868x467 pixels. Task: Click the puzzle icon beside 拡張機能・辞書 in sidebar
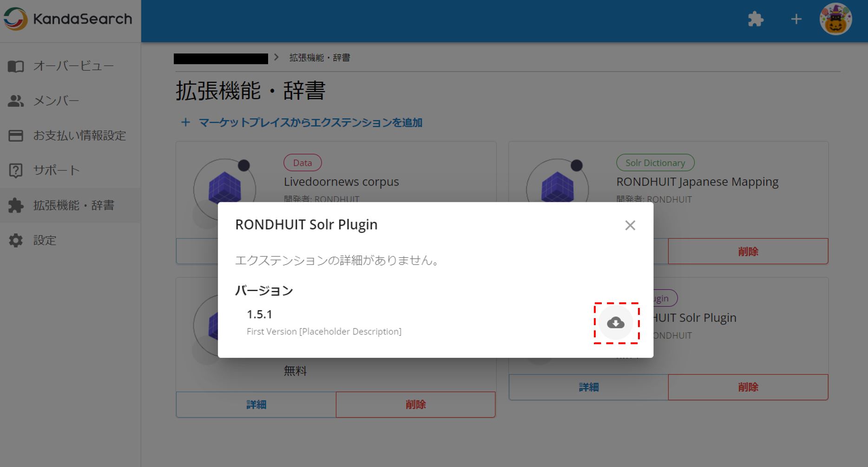[x=16, y=206]
